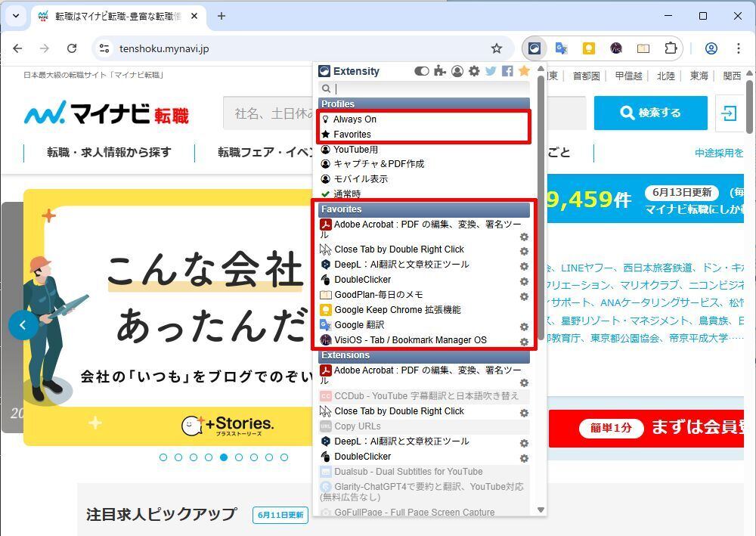This screenshot has width=756, height=536.
Task: Toggle GoodPlan-毎日のメモ in Favorites
Action: click(x=371, y=295)
